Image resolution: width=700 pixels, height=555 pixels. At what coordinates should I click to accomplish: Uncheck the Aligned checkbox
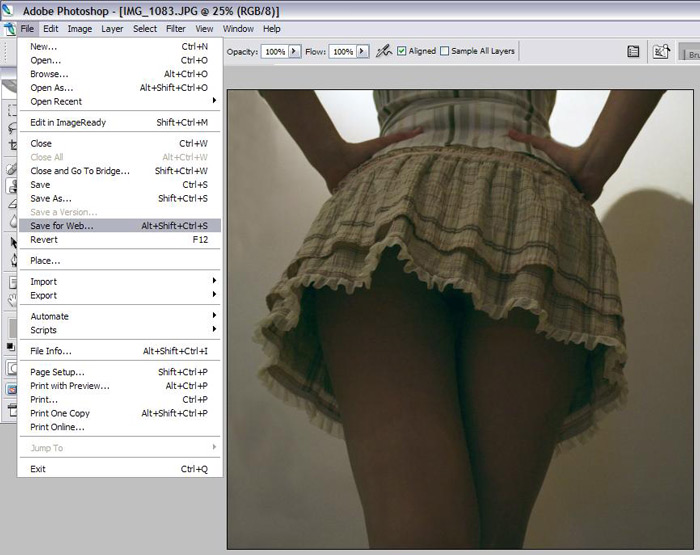point(402,51)
